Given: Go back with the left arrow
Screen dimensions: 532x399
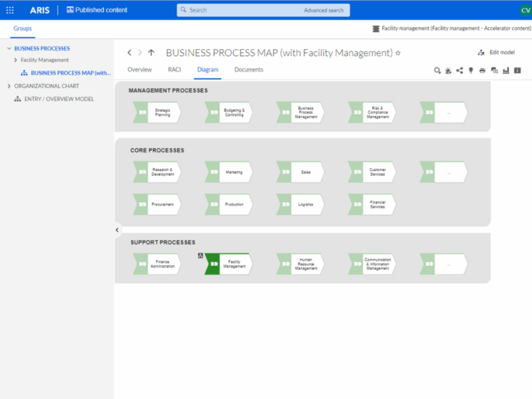Looking at the screenshot, I should 130,53.
